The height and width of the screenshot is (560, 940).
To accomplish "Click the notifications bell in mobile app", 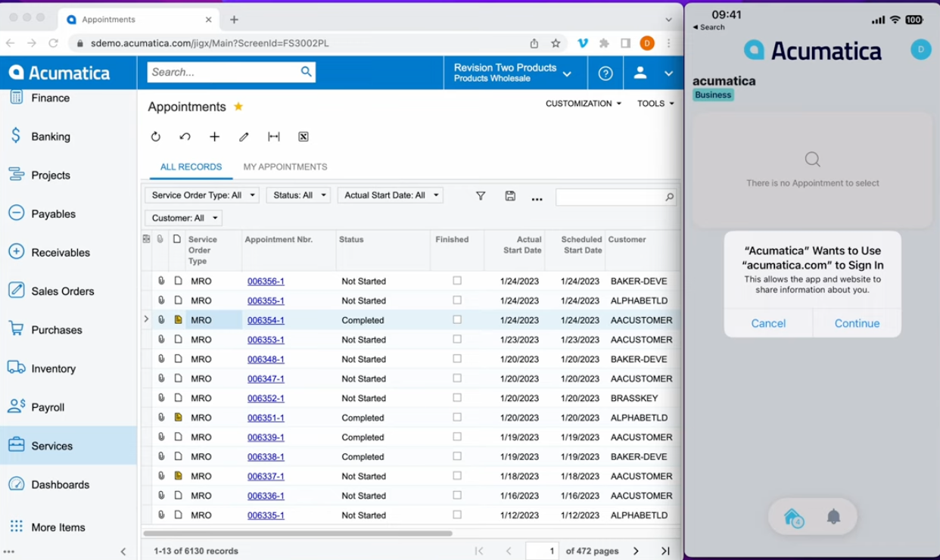I will coord(833,517).
